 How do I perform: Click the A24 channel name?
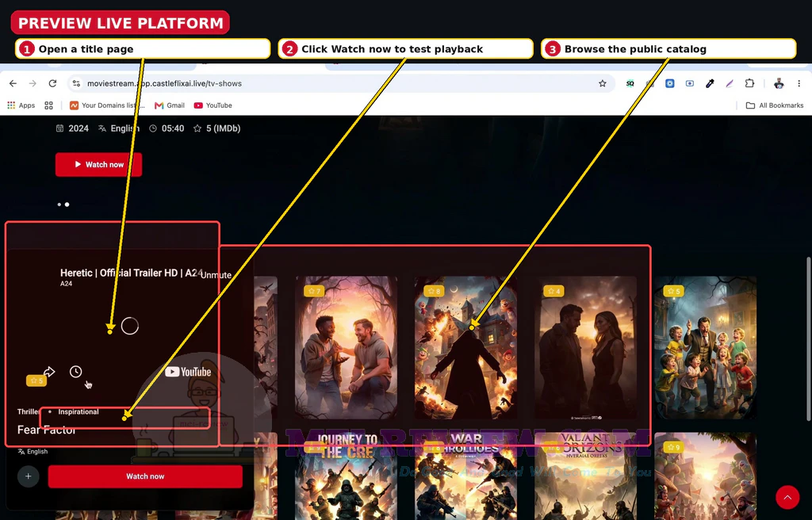pyautogui.click(x=66, y=284)
